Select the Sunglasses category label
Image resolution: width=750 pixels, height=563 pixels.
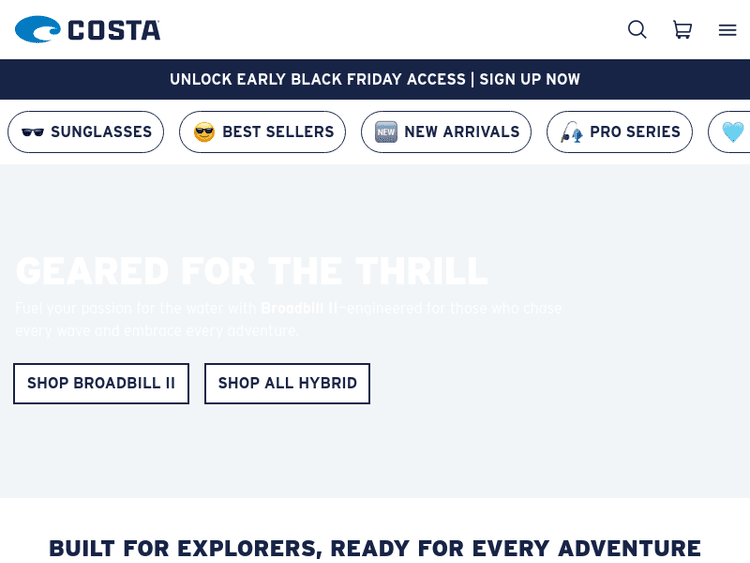[101, 132]
